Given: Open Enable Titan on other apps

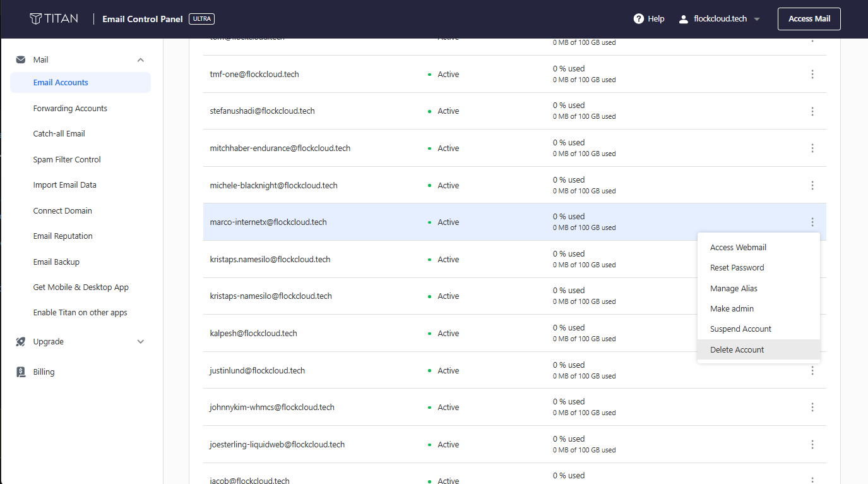Looking at the screenshot, I should pos(80,312).
